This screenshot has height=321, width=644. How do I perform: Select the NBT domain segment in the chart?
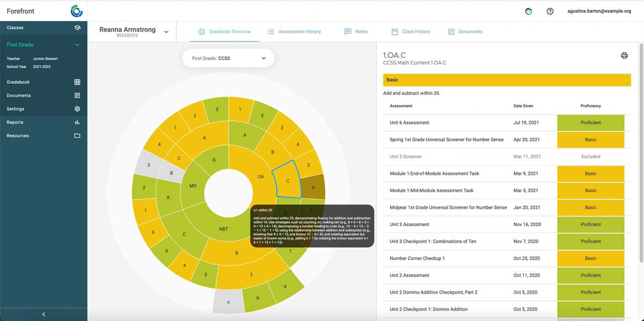(224, 229)
